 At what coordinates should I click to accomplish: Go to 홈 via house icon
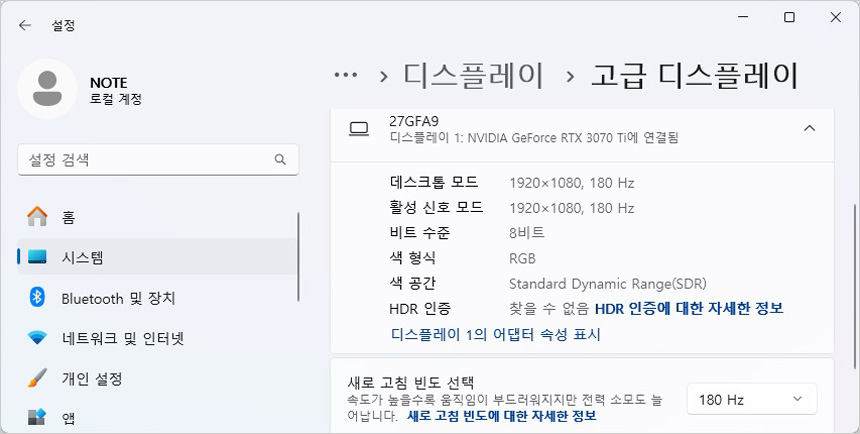[x=37, y=217]
